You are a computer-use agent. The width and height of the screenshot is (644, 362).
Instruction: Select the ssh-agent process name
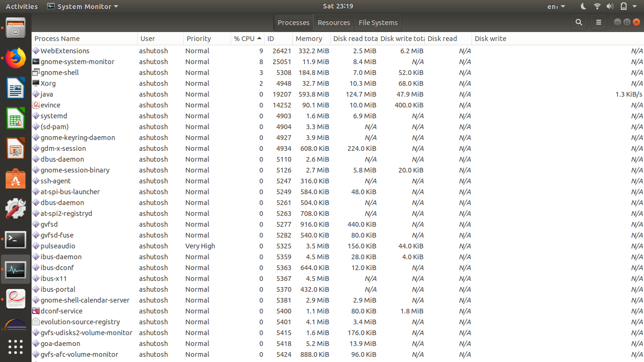56,181
